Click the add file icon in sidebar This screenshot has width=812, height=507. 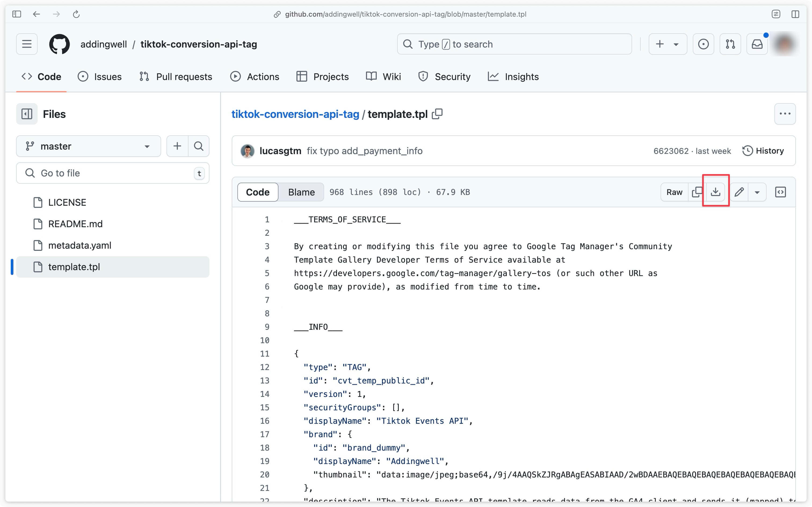[177, 146]
